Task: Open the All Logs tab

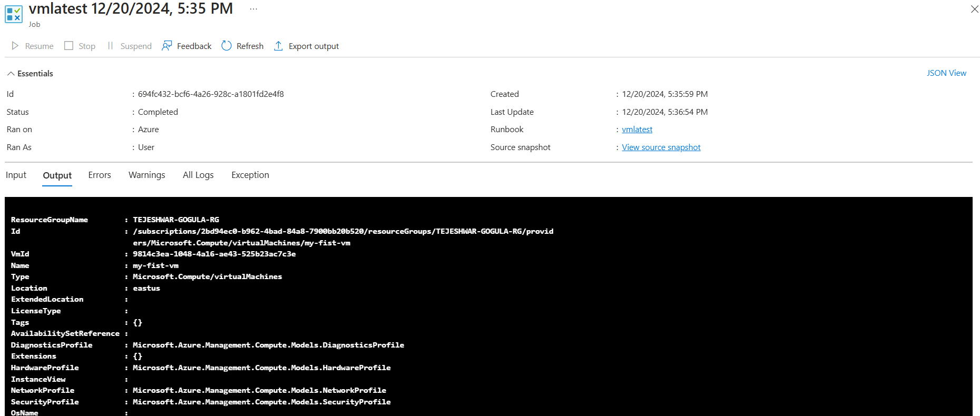Action: 198,175
